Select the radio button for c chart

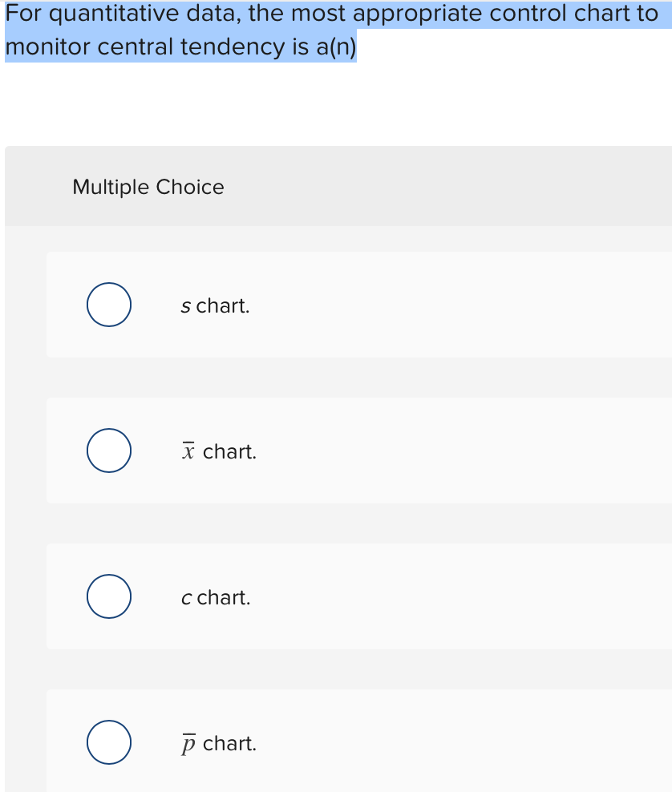pyautogui.click(x=108, y=596)
